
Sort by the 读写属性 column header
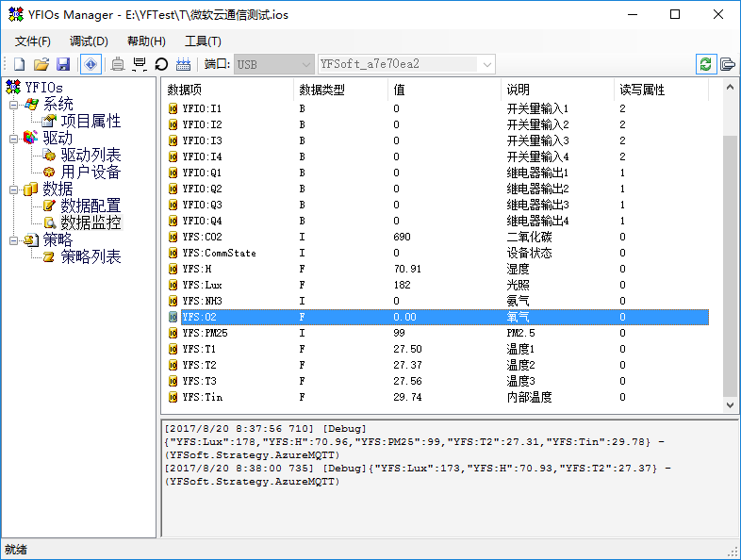click(x=662, y=90)
